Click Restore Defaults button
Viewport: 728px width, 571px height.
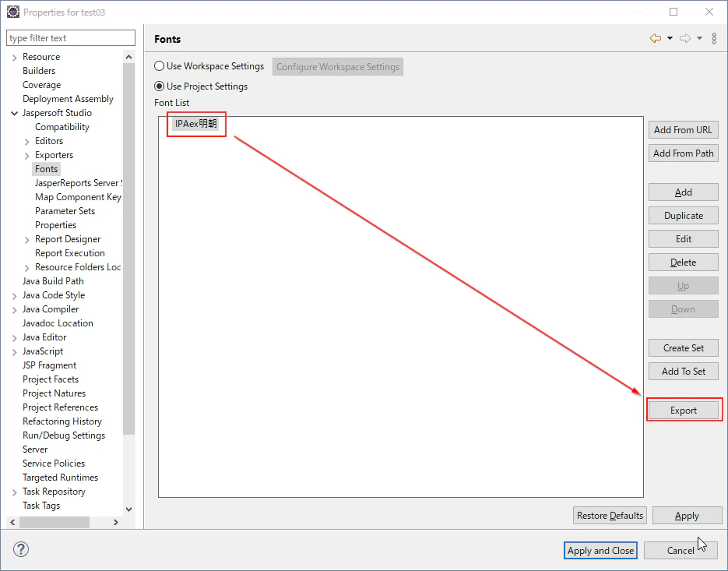(610, 515)
